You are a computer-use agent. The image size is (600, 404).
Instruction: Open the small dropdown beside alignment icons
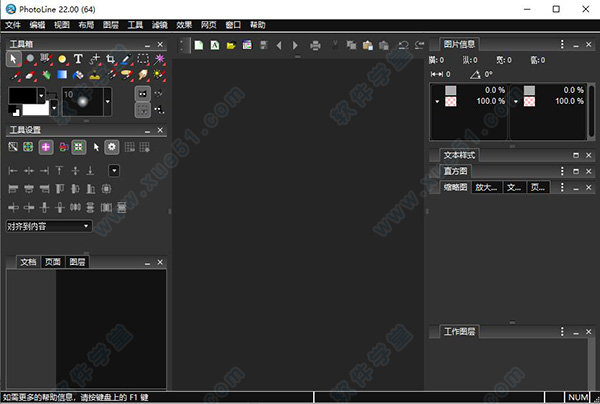[114, 171]
